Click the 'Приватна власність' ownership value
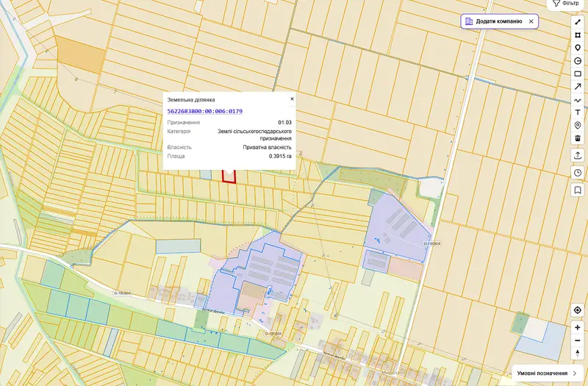The height and width of the screenshot is (386, 588). click(267, 148)
